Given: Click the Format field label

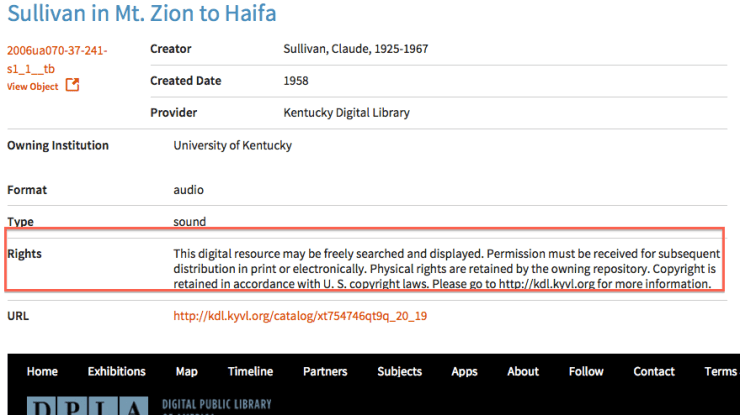Looking at the screenshot, I should pyautogui.click(x=27, y=190).
